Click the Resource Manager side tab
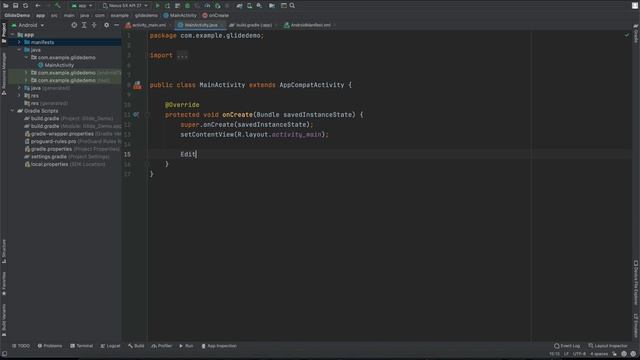The width and height of the screenshot is (640, 360). click(x=4, y=73)
